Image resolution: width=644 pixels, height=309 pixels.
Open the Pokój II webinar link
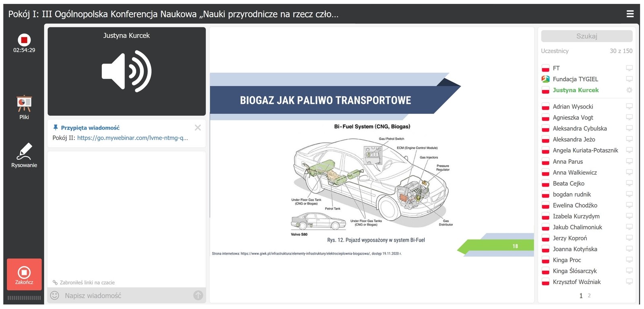[x=132, y=138]
